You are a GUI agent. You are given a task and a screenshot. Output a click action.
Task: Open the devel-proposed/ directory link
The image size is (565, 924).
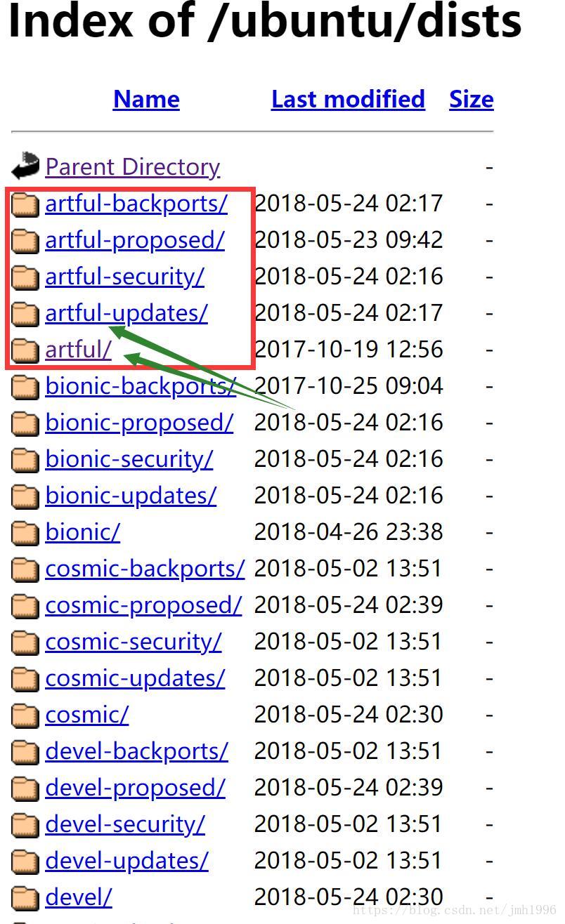[x=135, y=787]
